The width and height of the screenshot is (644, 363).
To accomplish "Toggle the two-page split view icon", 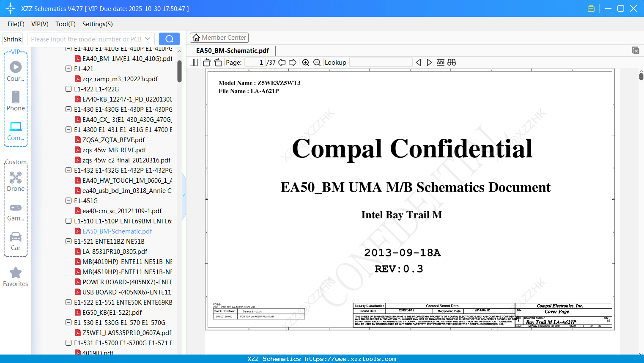I will click(194, 63).
